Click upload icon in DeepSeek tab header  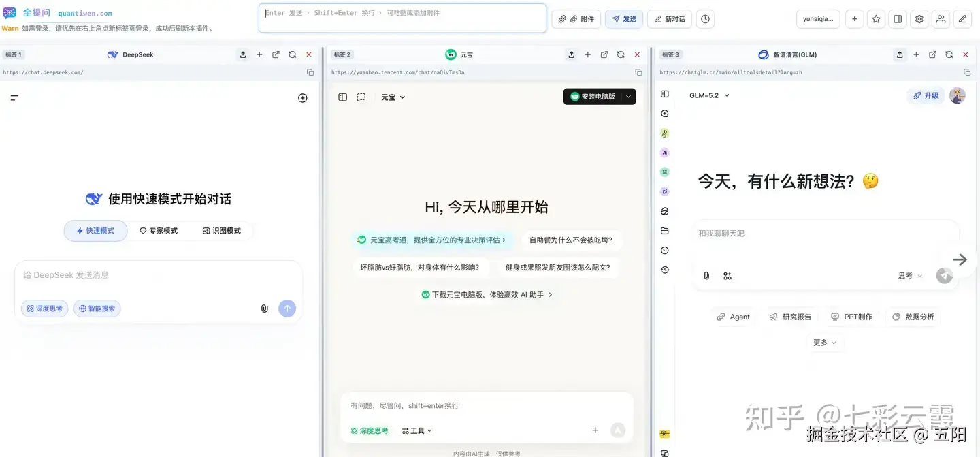[243, 54]
